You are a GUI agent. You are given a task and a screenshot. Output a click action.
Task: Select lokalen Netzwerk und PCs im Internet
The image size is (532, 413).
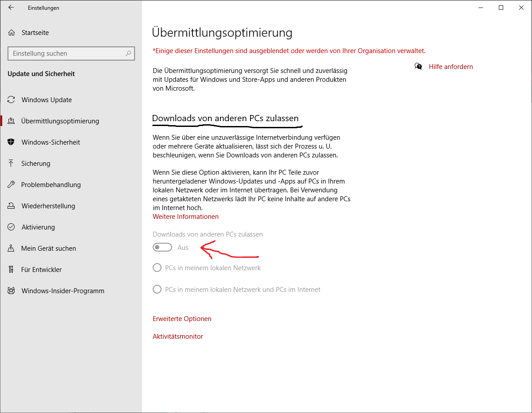point(157,290)
